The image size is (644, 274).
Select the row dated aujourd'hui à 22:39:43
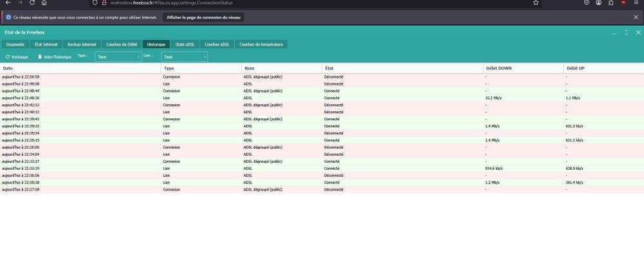coord(322,119)
